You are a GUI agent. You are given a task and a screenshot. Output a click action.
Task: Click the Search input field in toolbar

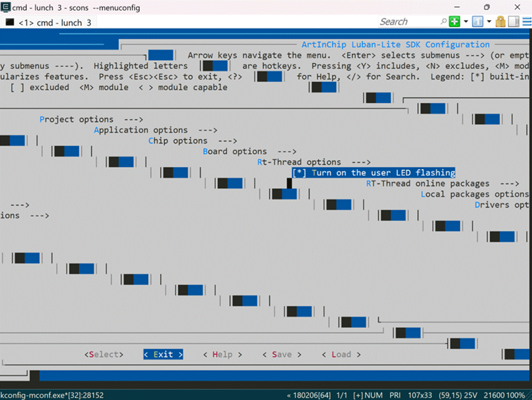click(x=409, y=22)
